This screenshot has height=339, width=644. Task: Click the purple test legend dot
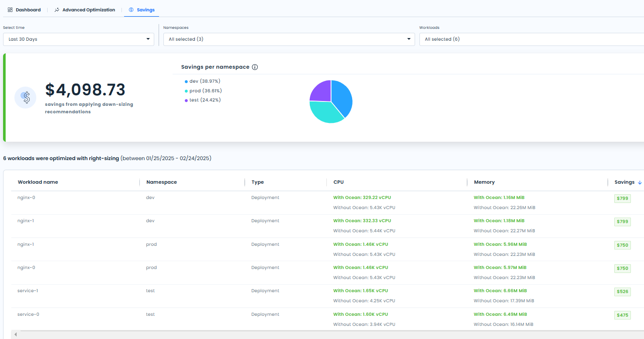click(x=186, y=100)
